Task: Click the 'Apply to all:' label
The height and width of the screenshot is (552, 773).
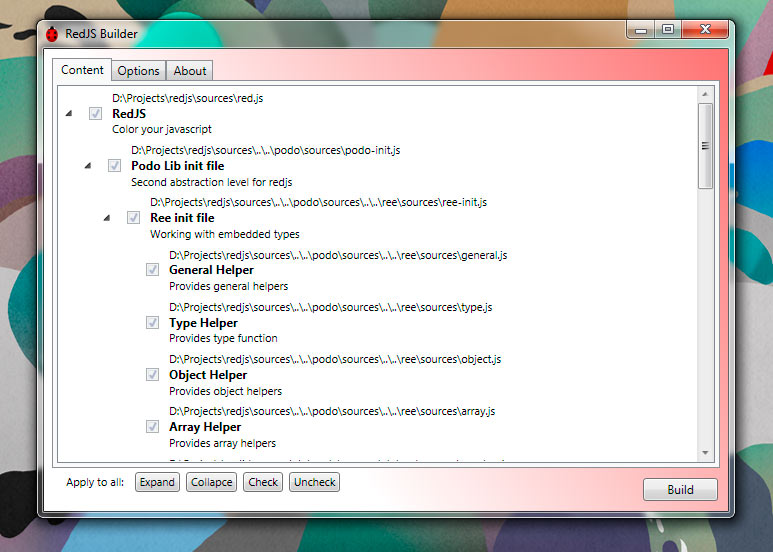Action: coord(95,482)
